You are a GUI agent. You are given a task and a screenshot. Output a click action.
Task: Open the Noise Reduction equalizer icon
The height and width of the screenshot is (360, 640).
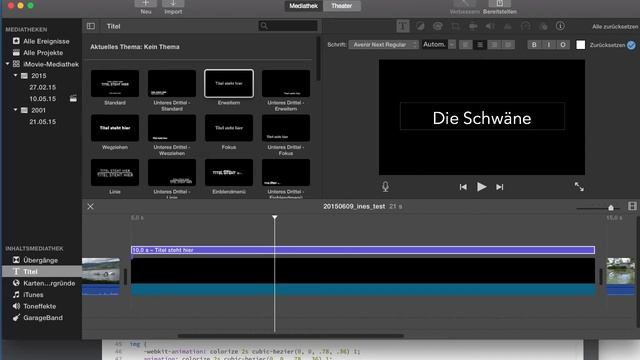[508, 26]
